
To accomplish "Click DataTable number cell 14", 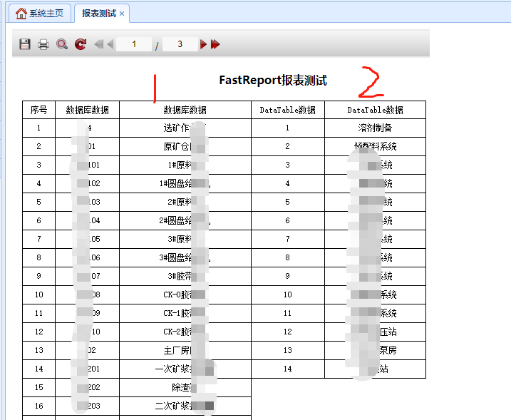I will pos(288,369).
